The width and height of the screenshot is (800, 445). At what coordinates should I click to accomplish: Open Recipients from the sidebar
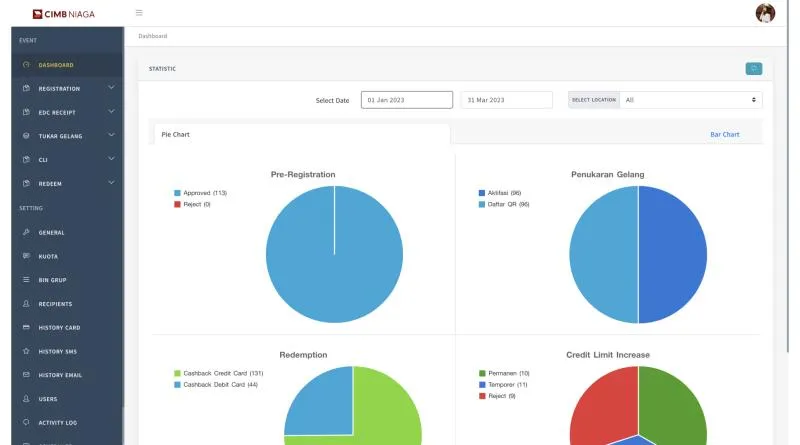pyautogui.click(x=67, y=304)
